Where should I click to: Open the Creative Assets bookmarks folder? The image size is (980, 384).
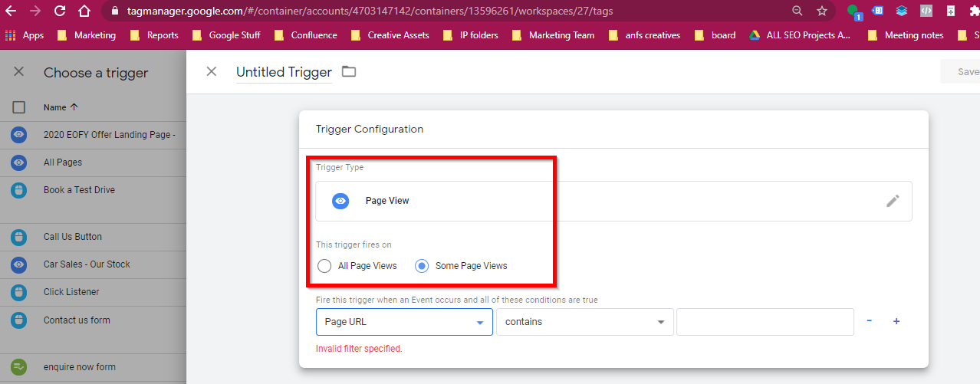390,35
